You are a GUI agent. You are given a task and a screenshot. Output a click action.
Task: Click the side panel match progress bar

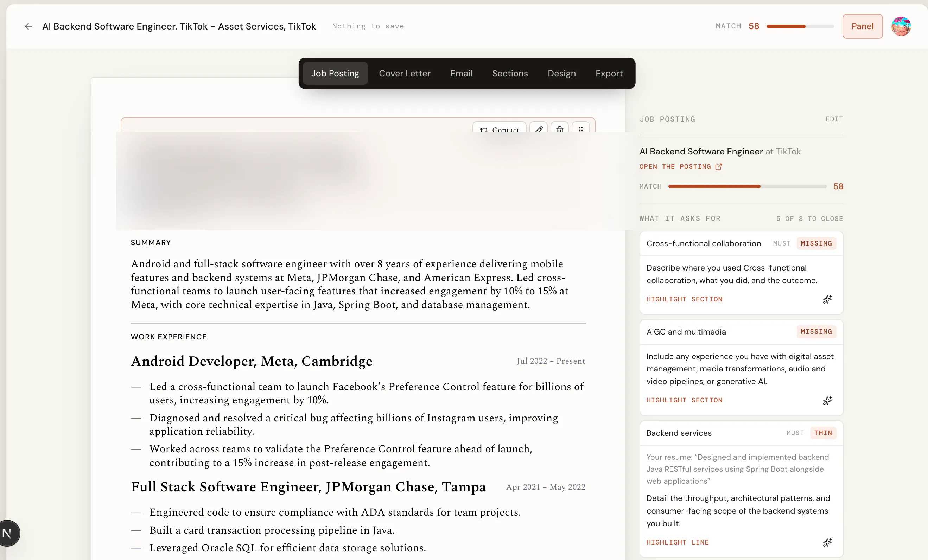pos(747,186)
